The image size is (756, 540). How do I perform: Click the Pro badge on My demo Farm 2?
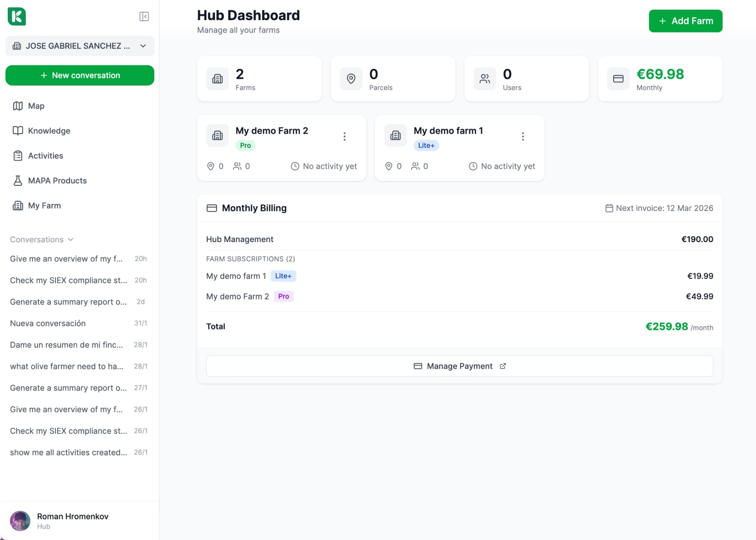point(245,146)
